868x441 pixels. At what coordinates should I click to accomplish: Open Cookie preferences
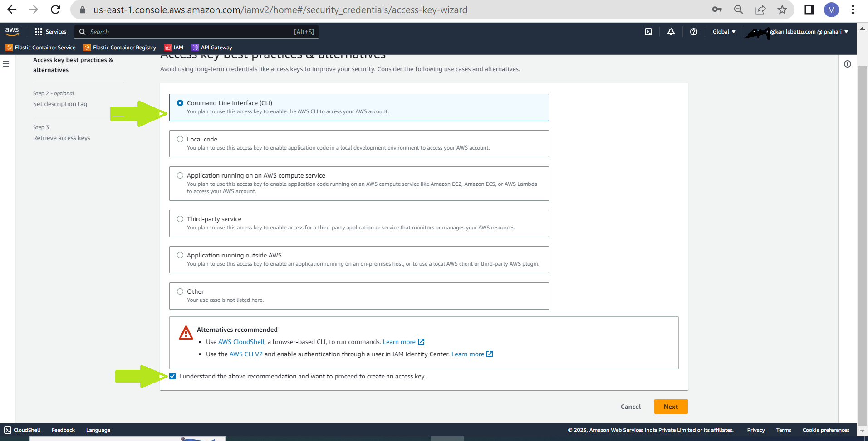(826, 430)
